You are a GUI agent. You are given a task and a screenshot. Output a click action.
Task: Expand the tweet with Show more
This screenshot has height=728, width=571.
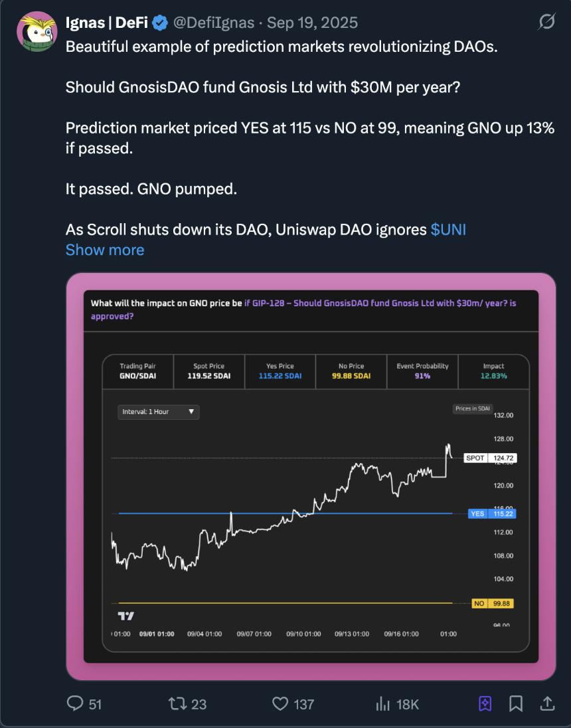pos(104,249)
